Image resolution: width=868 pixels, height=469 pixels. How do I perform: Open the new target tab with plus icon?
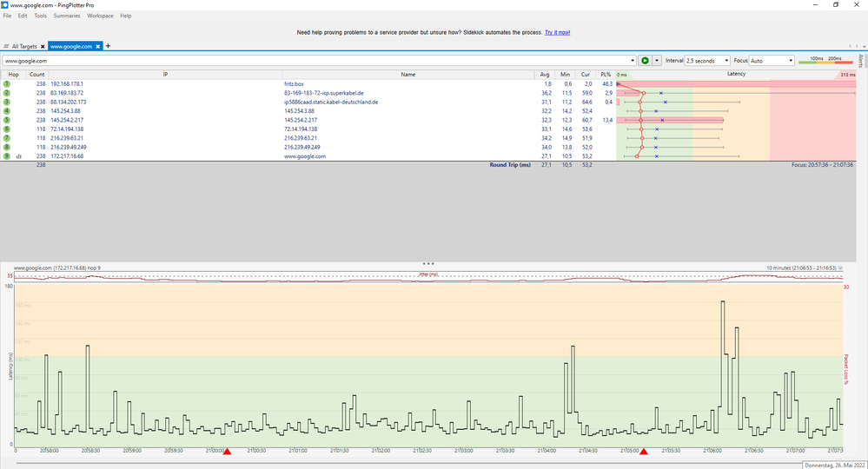[108, 45]
